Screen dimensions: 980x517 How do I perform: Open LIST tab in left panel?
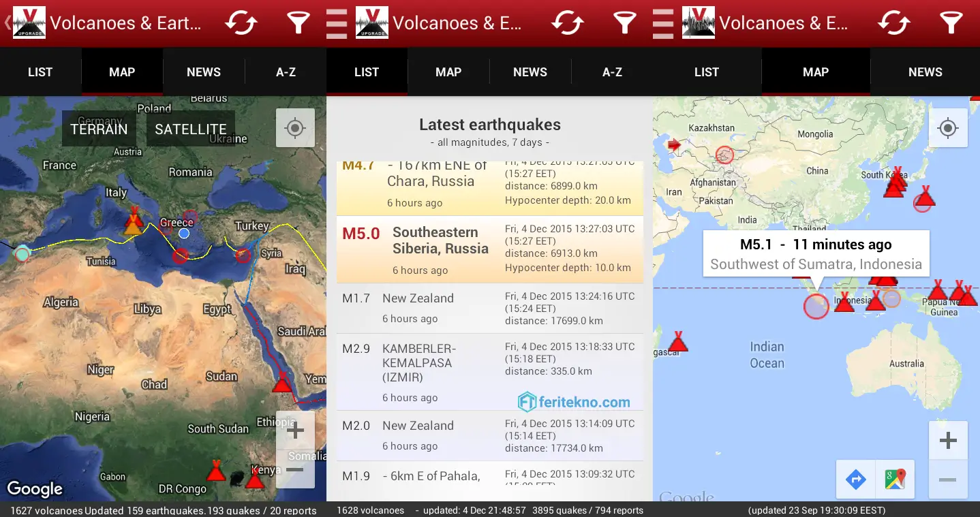coord(40,72)
